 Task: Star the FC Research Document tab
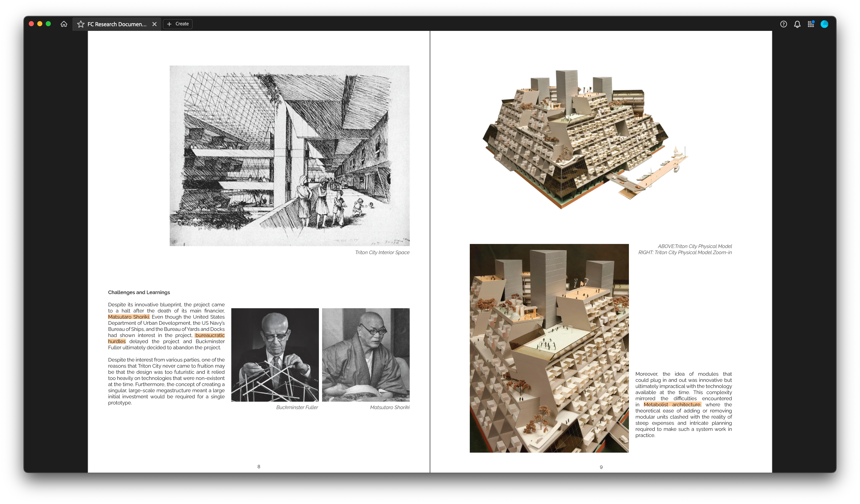tap(81, 24)
